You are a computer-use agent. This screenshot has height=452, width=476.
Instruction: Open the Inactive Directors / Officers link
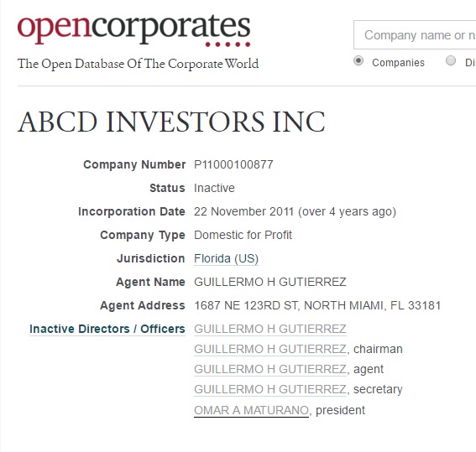pos(107,329)
